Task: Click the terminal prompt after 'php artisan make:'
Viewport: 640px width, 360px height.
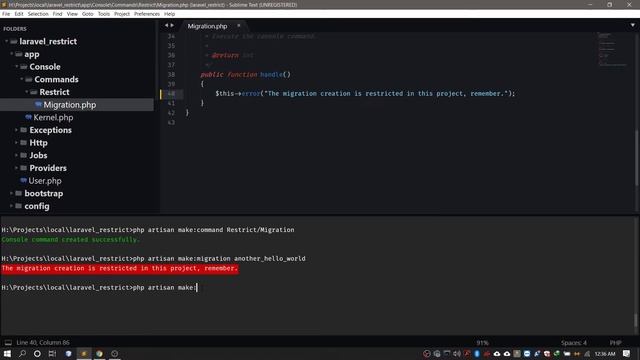Action: [197, 288]
